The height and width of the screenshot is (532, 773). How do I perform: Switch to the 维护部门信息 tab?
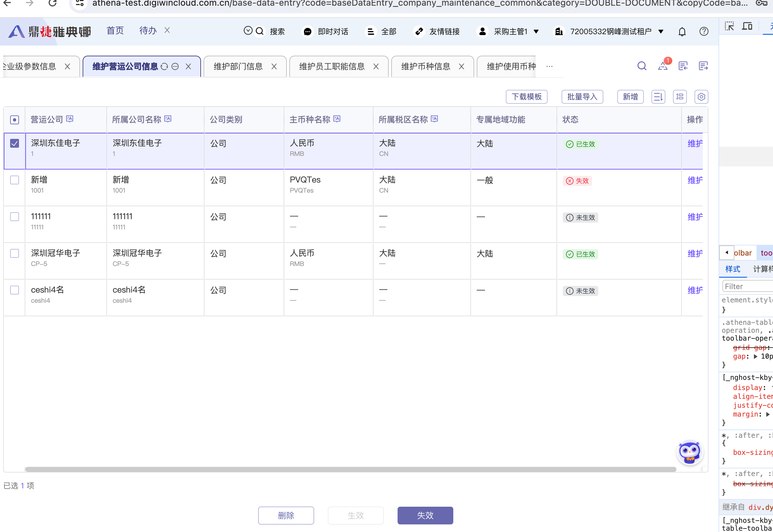pyautogui.click(x=238, y=66)
